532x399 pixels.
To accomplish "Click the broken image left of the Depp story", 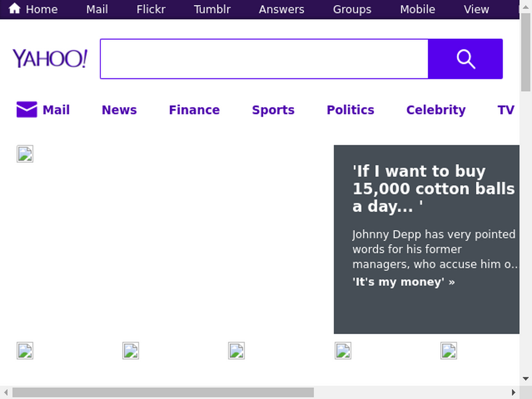I will [x=25, y=154].
